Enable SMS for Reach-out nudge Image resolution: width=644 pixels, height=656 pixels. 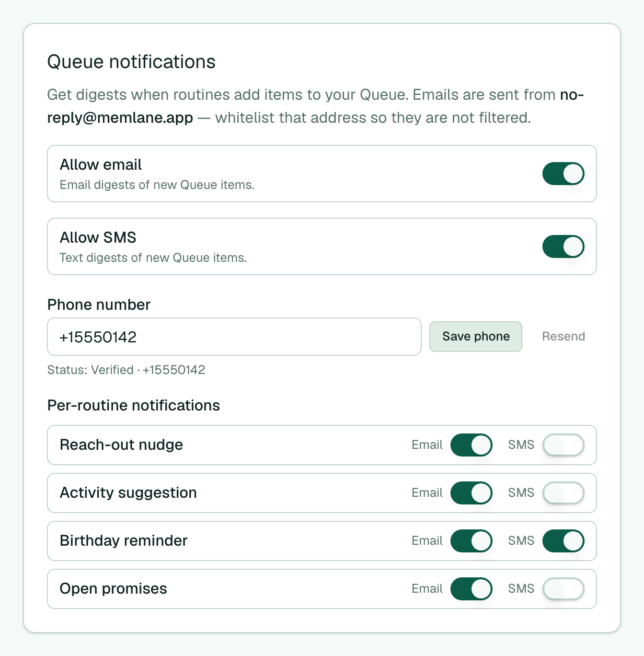point(563,445)
